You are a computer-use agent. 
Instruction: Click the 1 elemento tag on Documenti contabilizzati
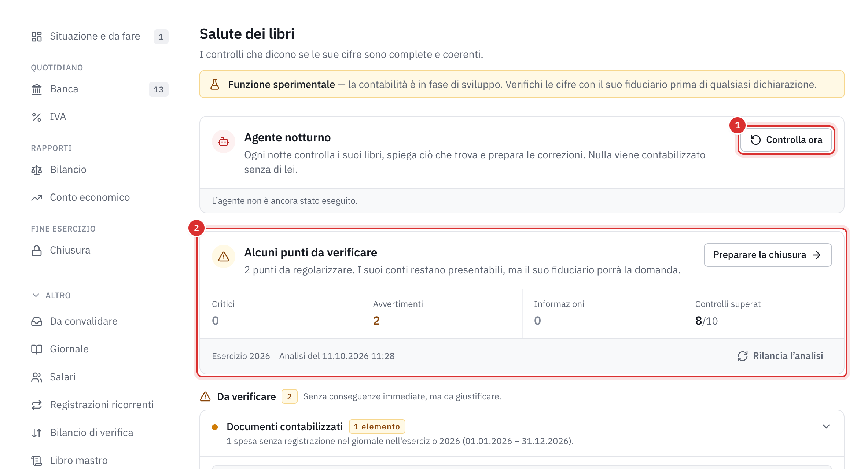(377, 426)
